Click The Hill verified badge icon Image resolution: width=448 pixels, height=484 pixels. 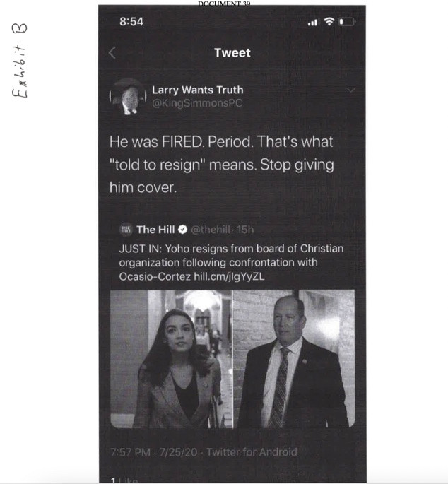point(183,230)
